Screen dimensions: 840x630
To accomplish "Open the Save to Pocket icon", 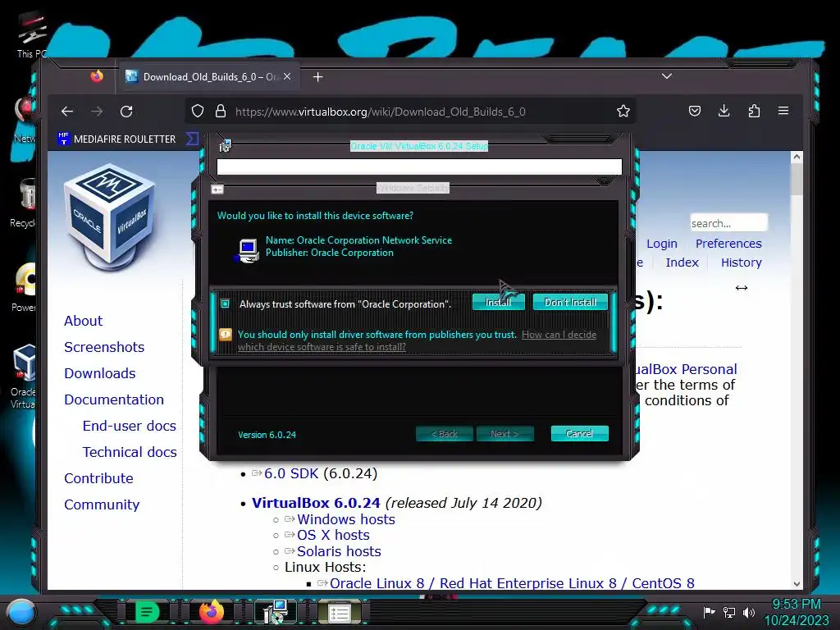I will (x=695, y=111).
